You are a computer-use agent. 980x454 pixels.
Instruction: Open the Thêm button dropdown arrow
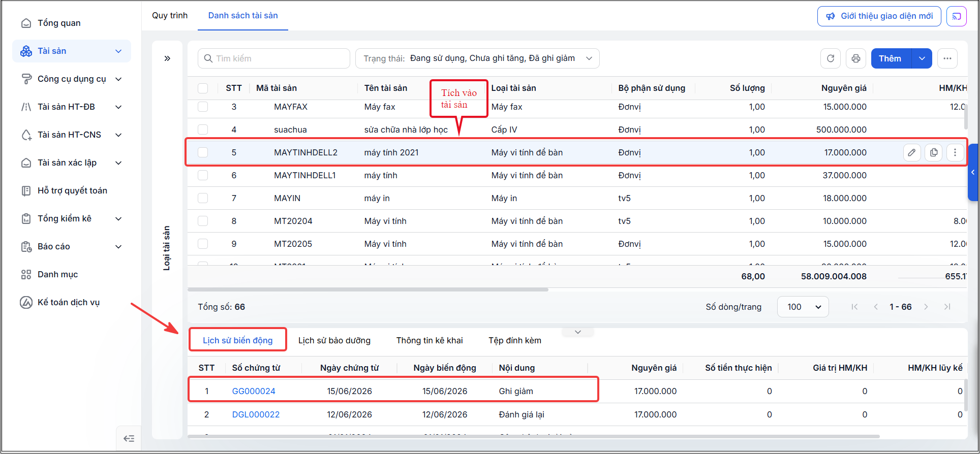pos(922,58)
